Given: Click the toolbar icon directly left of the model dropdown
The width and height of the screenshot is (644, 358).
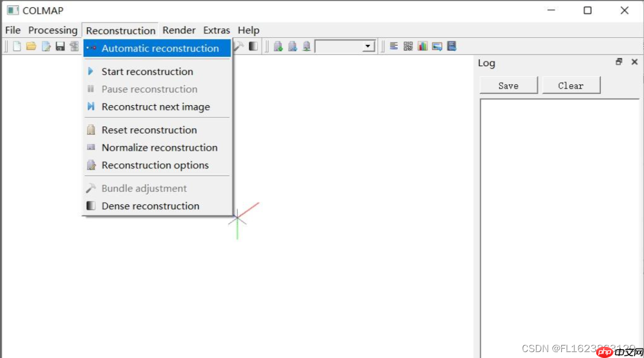Looking at the screenshot, I should coord(307,46).
